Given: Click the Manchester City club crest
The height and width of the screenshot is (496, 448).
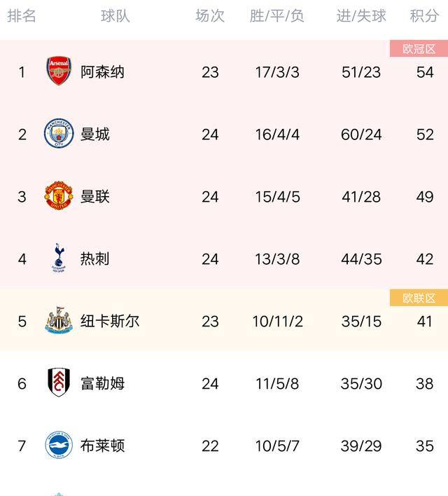Looking at the screenshot, I should pos(59,134).
